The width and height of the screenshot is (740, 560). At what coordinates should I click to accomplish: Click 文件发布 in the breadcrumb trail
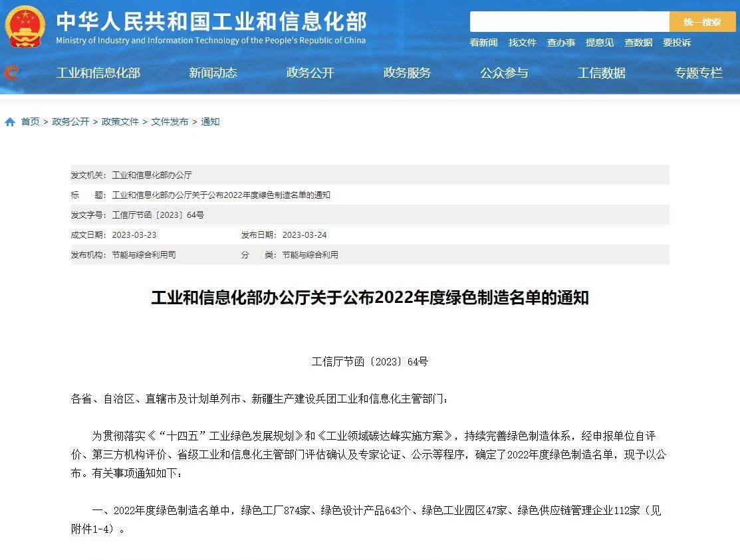tap(170, 122)
